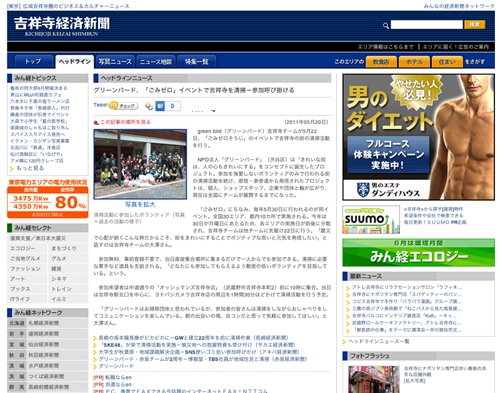Open 高崎前橋経済新聞 in the network list
500x393 pixels.
click(48, 387)
